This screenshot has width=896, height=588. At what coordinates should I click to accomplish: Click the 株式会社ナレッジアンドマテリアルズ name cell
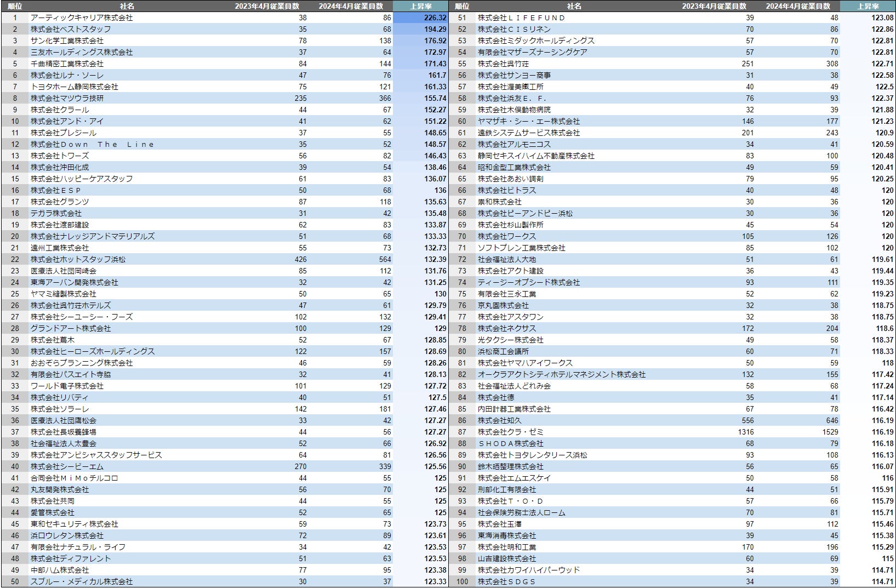pyautogui.click(x=93, y=236)
